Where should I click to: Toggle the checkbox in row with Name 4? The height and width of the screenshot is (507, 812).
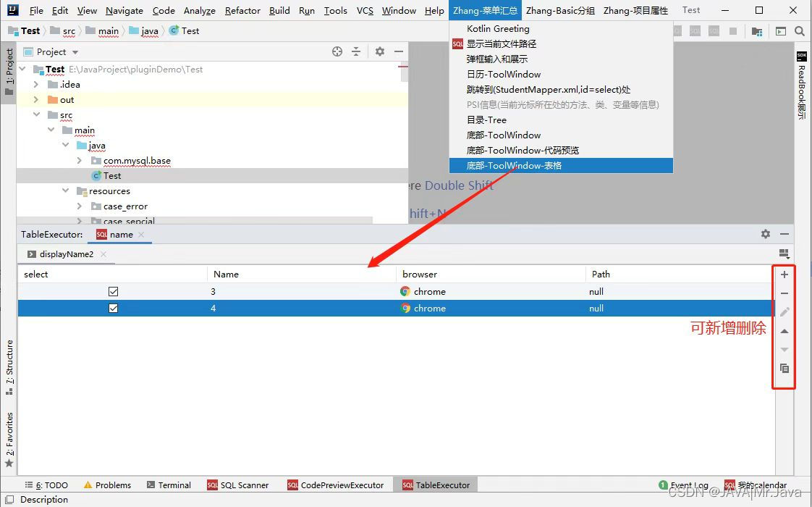click(114, 308)
